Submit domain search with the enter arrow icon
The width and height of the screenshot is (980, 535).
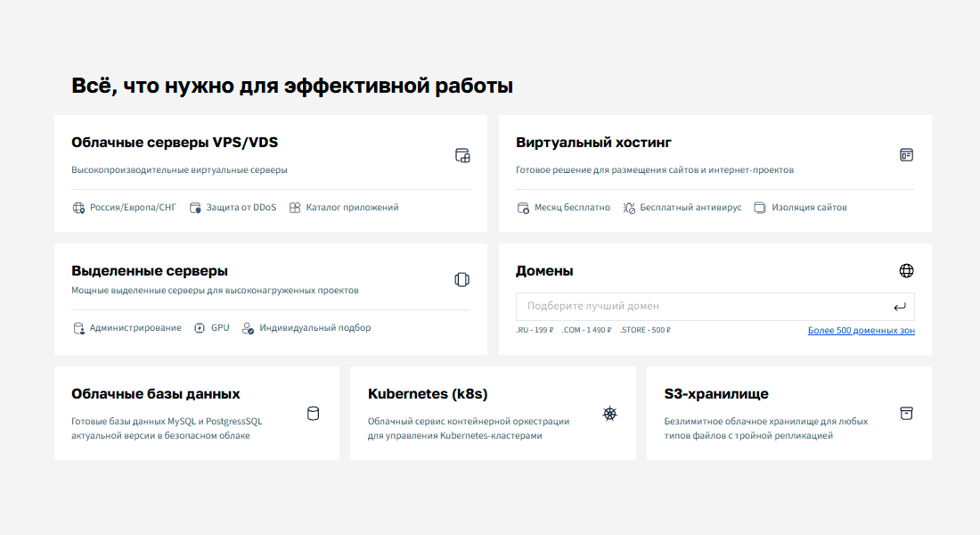click(x=900, y=307)
